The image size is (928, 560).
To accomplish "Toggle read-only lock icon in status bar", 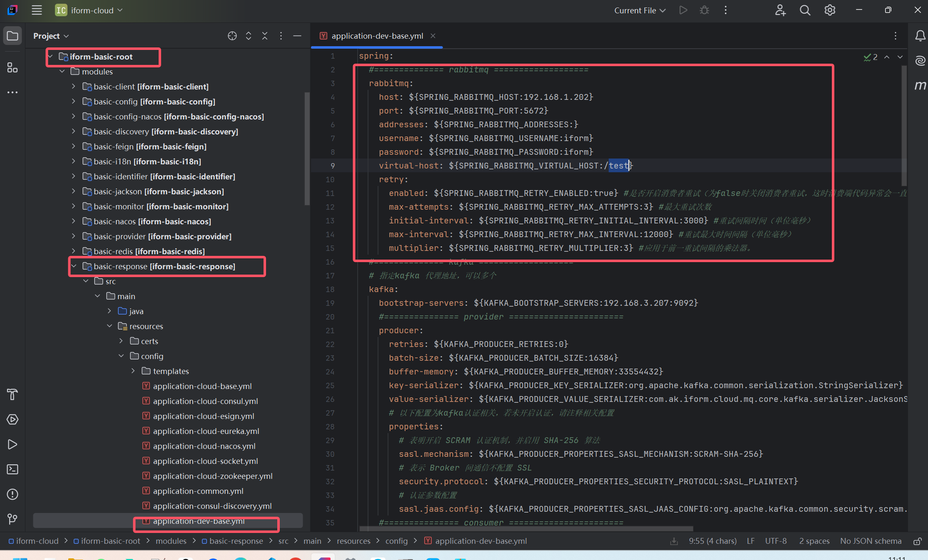I will (917, 541).
